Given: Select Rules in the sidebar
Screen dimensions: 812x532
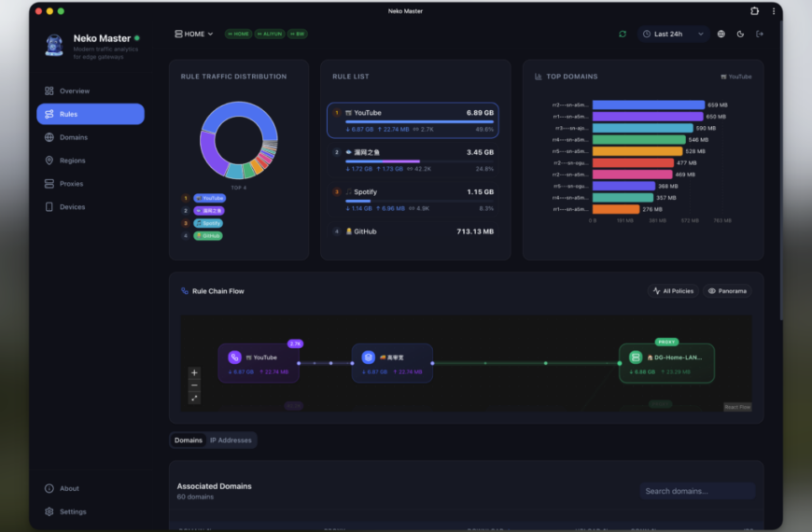Looking at the screenshot, I should (91, 114).
